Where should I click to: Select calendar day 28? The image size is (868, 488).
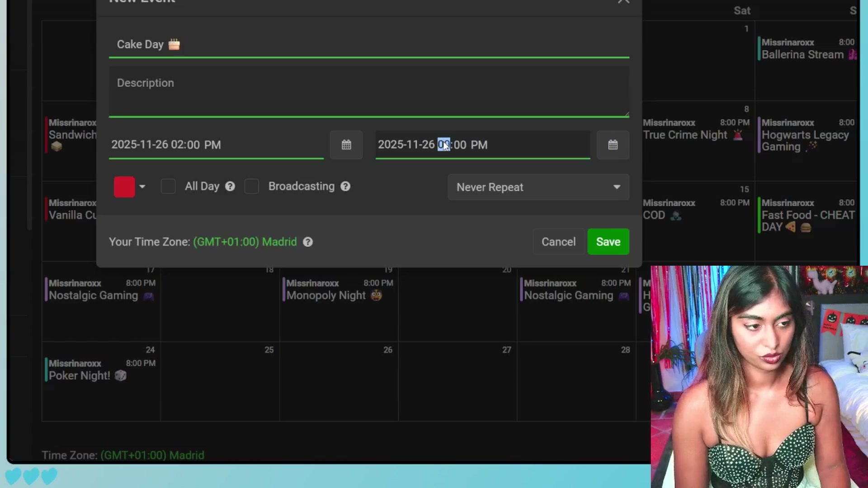[x=576, y=382]
